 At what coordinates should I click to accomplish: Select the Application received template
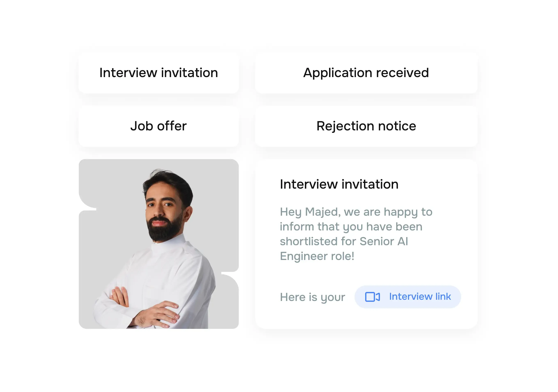pyautogui.click(x=366, y=73)
